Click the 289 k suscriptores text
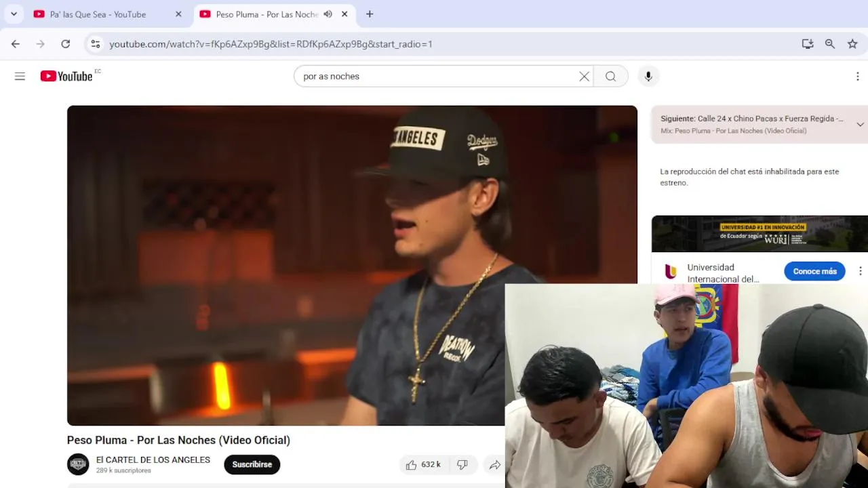The width and height of the screenshot is (868, 488). coord(123,470)
